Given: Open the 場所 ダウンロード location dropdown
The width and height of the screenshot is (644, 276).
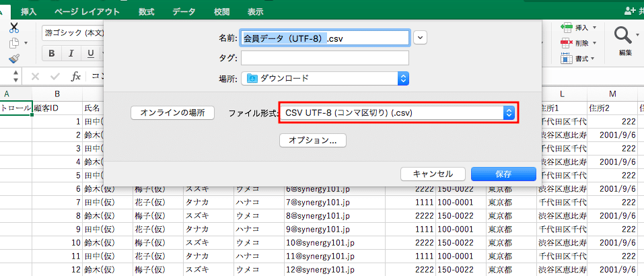Looking at the screenshot, I should (325, 78).
